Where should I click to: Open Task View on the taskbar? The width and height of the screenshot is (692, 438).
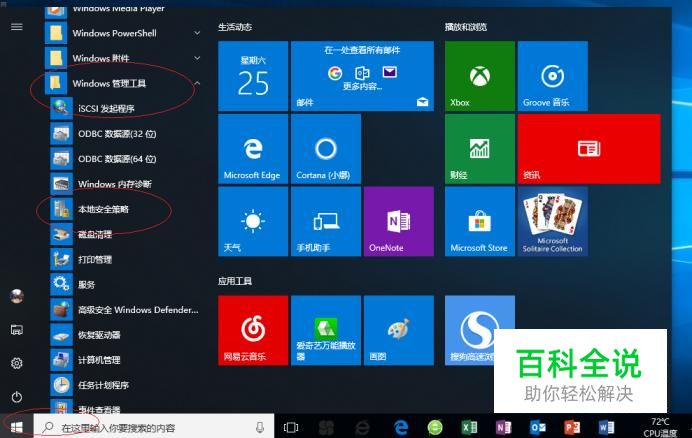pyautogui.click(x=291, y=427)
